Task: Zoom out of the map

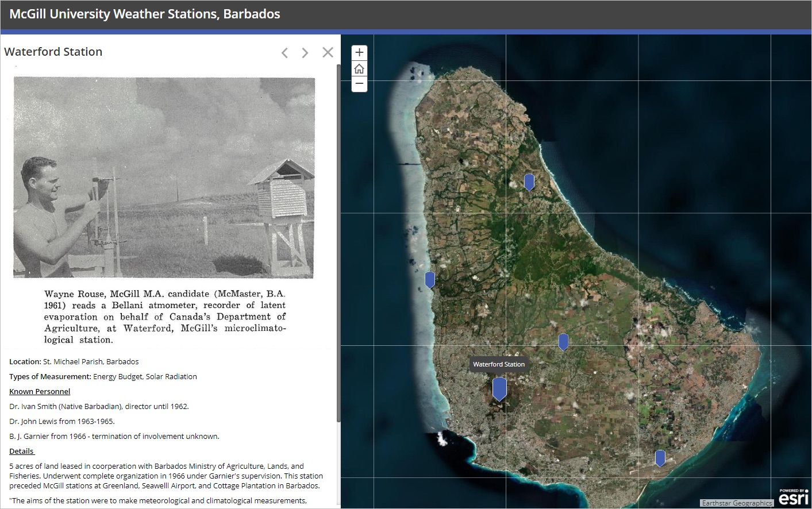Action: pos(359,84)
